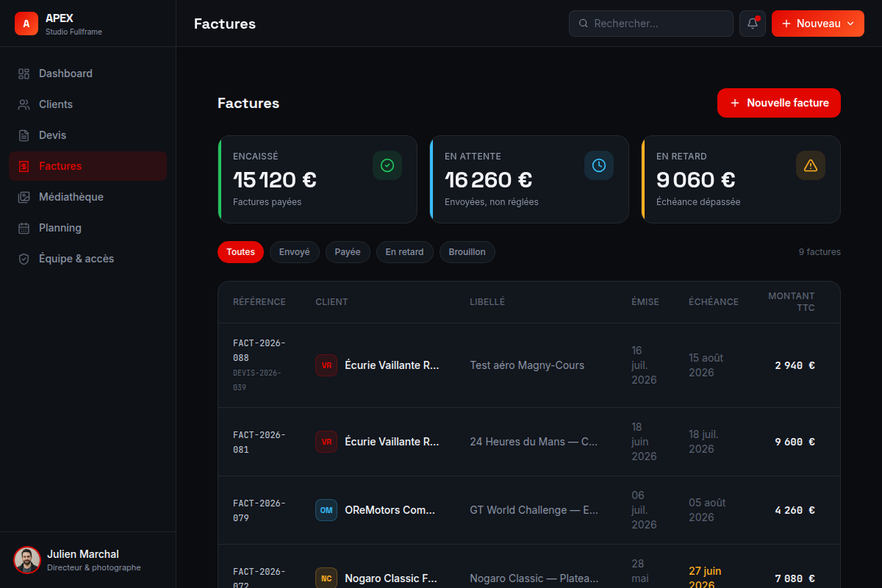Create a Nouvelle facture
This screenshot has width=882, height=588.
coord(779,103)
